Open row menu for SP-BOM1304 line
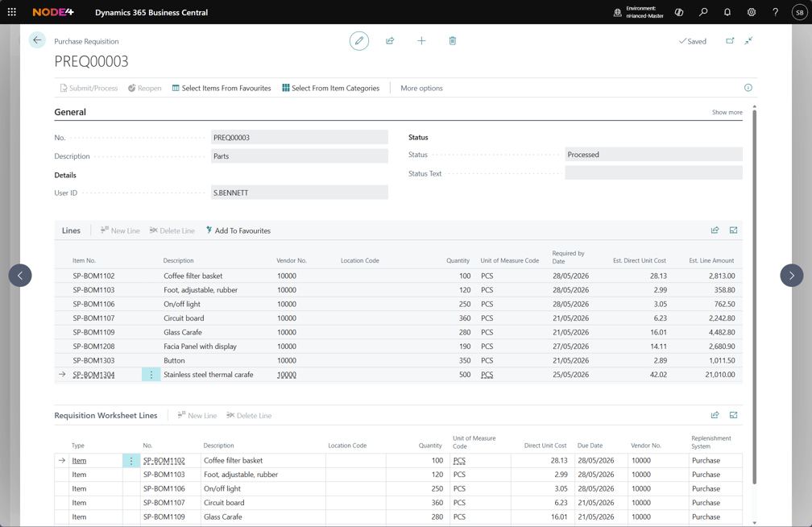This screenshot has width=812, height=527. (x=151, y=375)
